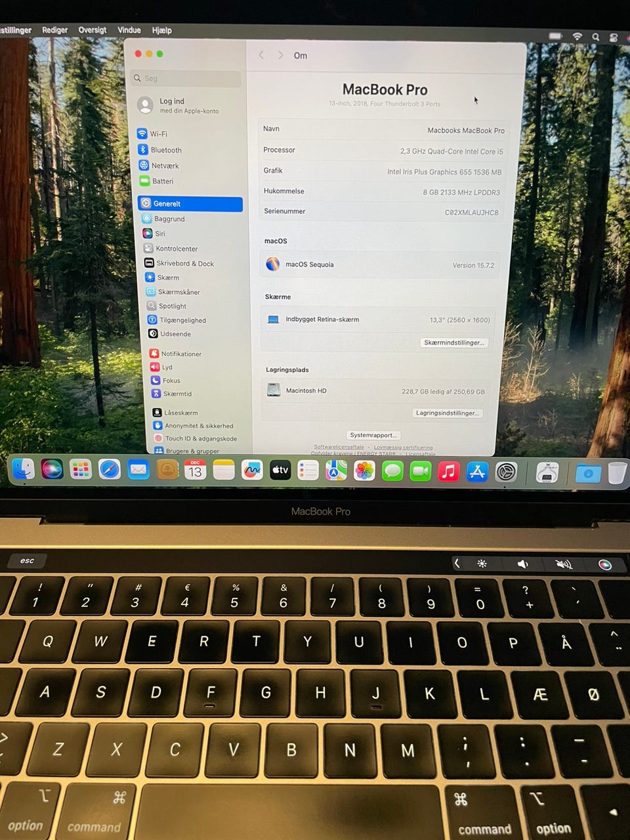Launch Finder from the Dock
The image size is (630, 840).
click(24, 469)
